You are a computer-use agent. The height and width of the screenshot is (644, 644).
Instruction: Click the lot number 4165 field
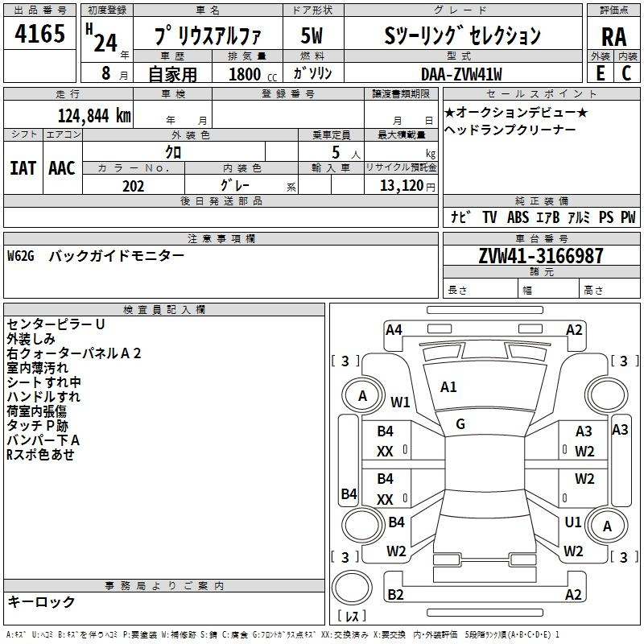[x=39, y=34]
